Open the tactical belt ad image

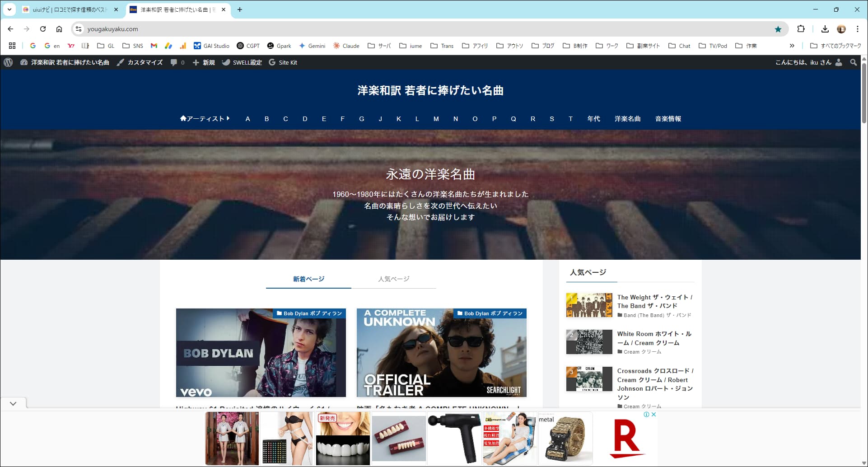[565, 439]
